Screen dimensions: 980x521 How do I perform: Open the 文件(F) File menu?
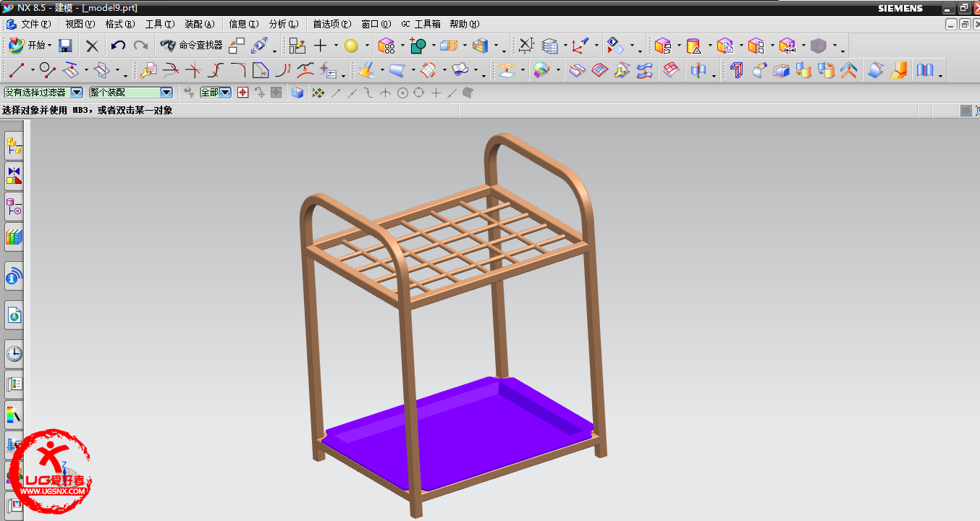tap(35, 24)
